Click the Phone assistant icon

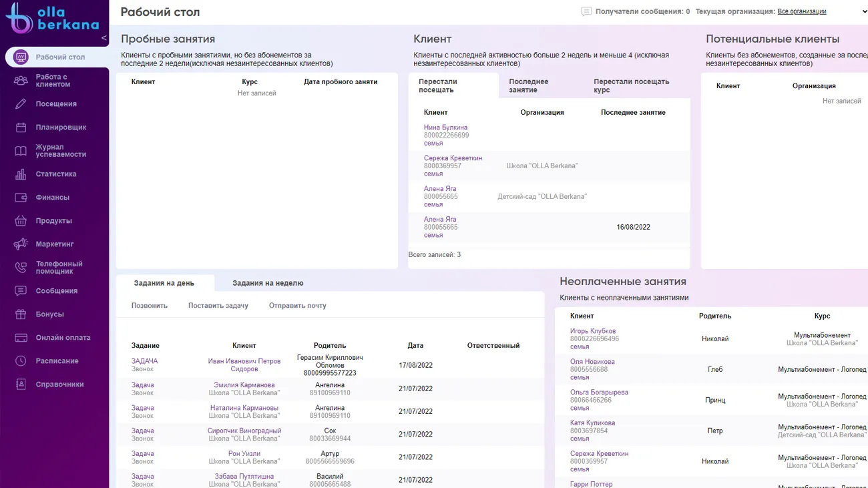point(21,268)
